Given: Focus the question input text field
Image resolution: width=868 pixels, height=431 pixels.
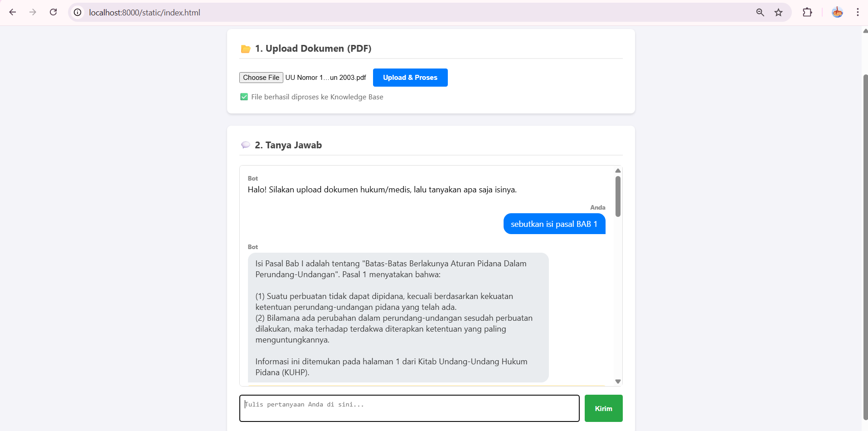Looking at the screenshot, I should [x=409, y=408].
